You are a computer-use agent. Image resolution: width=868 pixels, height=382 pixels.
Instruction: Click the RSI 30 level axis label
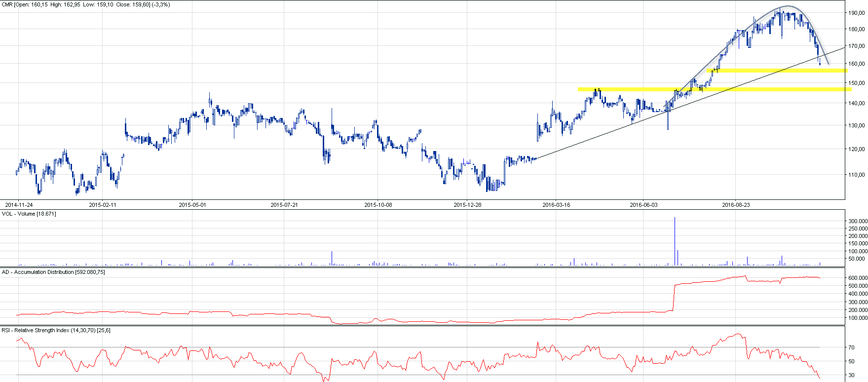pyautogui.click(x=851, y=375)
